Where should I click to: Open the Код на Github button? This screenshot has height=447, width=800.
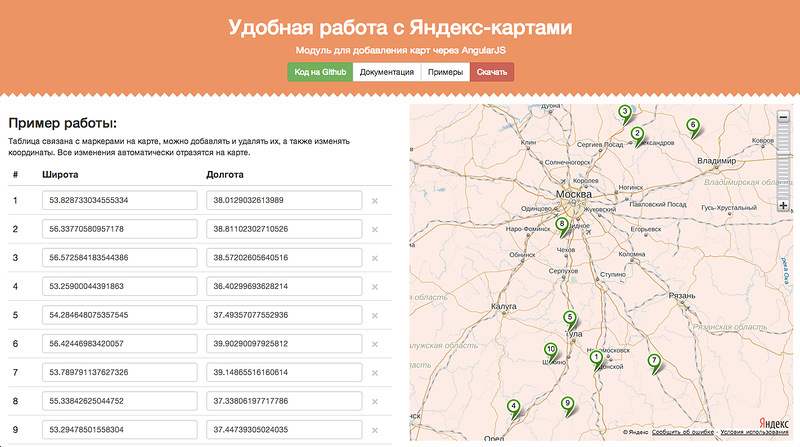point(320,72)
